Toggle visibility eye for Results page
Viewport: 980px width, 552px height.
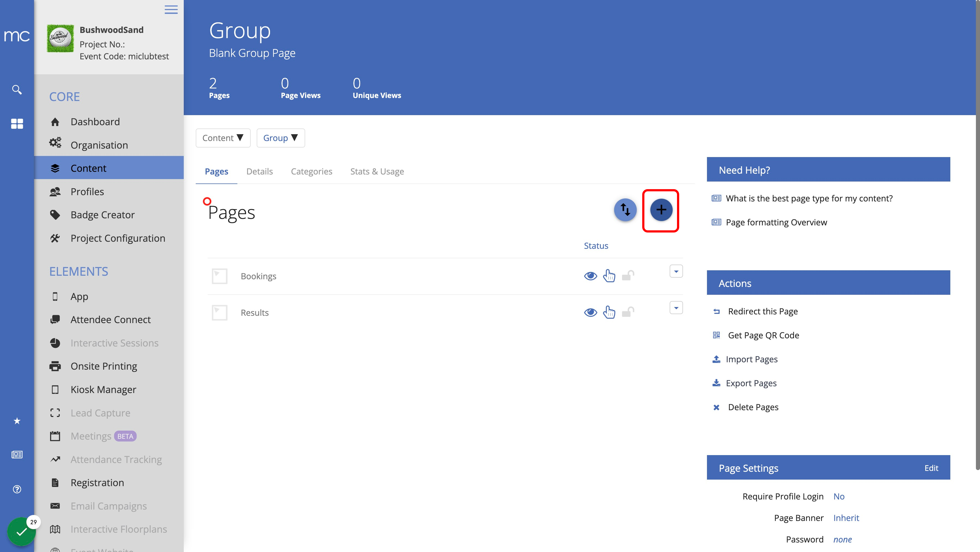(x=590, y=312)
